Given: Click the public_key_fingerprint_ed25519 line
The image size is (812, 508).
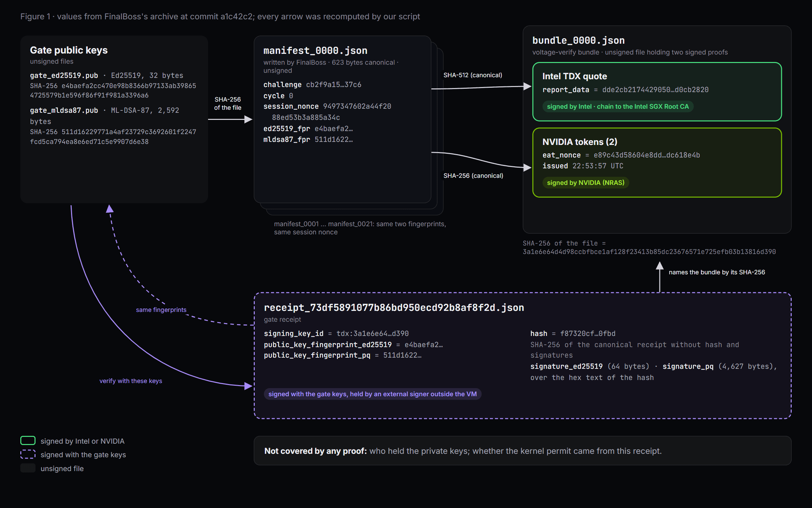Looking at the screenshot, I should (x=353, y=344).
